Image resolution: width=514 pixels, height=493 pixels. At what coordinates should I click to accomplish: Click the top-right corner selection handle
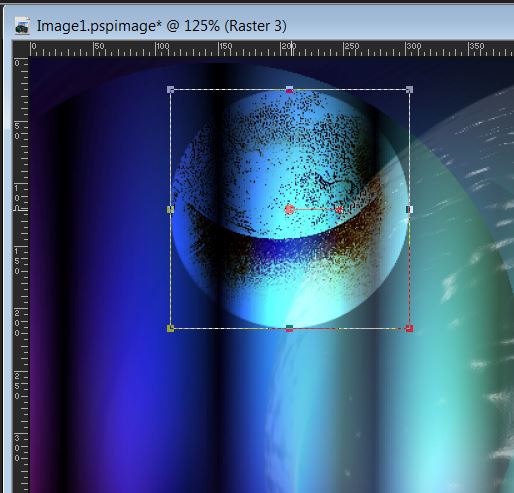410,89
